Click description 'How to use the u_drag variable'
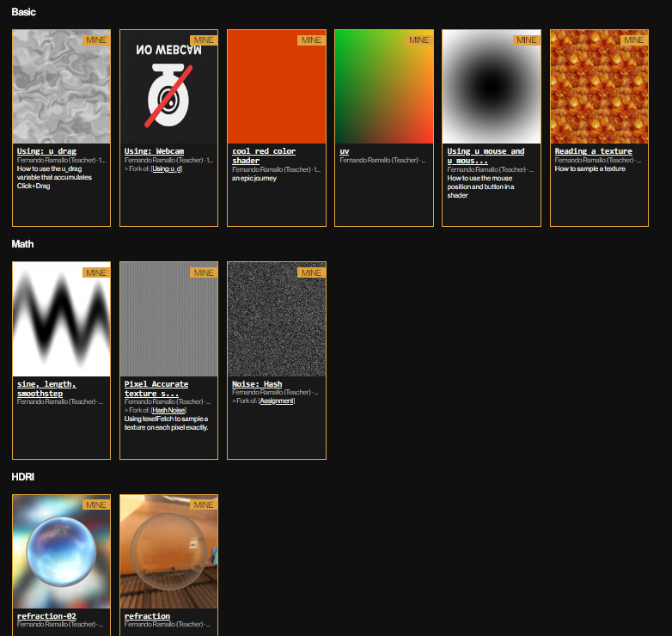This screenshot has width=672, height=636. [54, 177]
